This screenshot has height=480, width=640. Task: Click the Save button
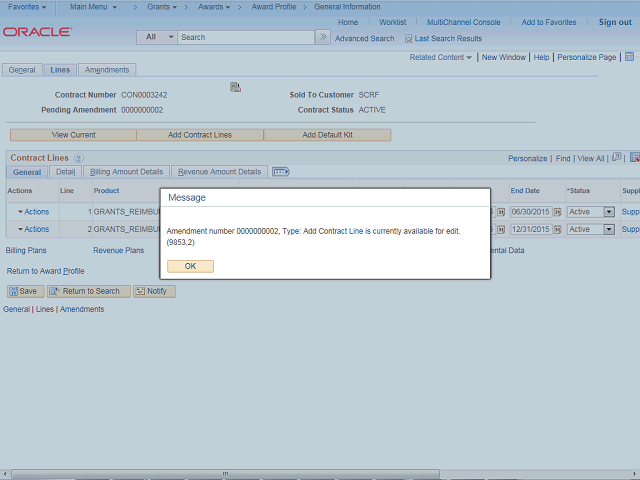pyautogui.click(x=25, y=291)
